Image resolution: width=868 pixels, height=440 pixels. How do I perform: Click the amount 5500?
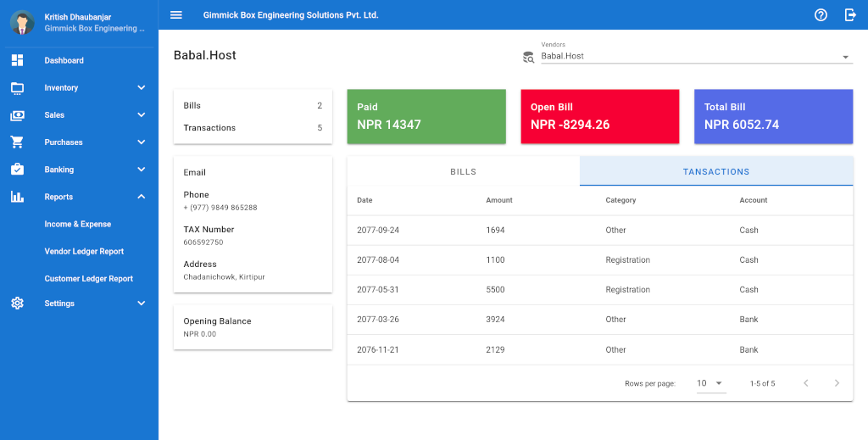(x=495, y=290)
